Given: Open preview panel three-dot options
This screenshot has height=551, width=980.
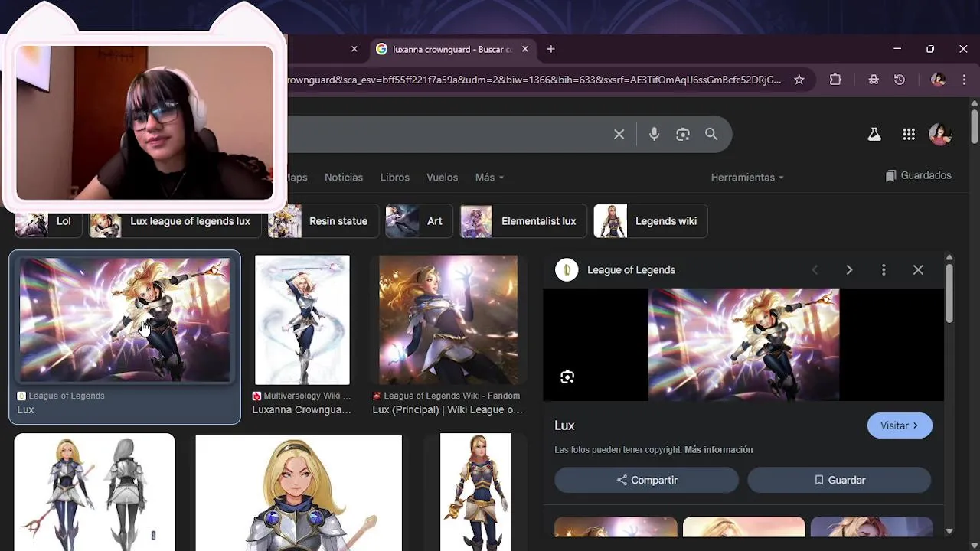Looking at the screenshot, I should pos(884,270).
